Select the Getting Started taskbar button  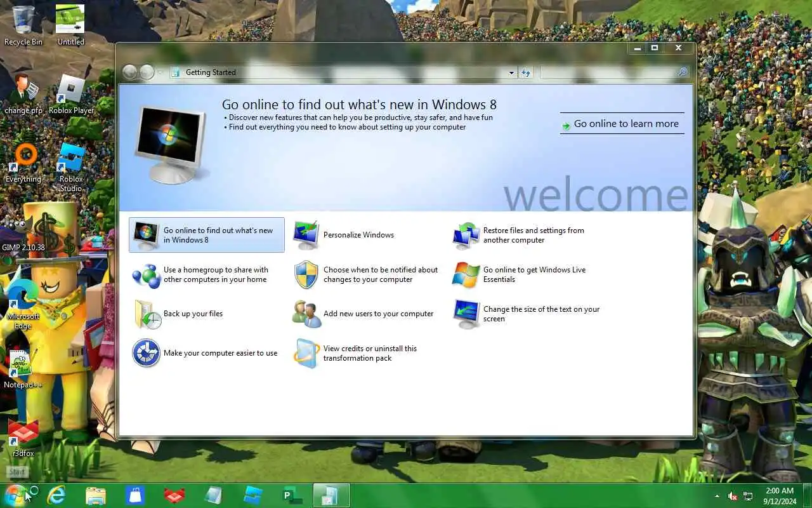331,495
